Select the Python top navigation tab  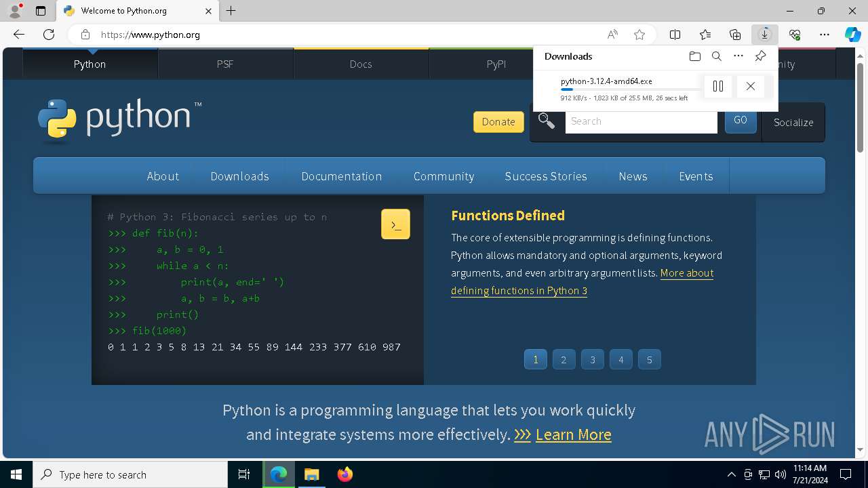point(90,64)
